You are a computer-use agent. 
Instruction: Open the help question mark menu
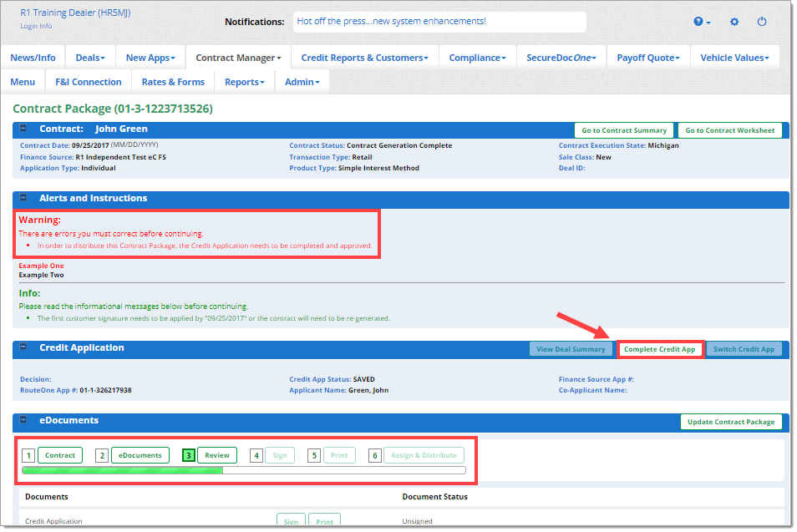click(x=702, y=22)
